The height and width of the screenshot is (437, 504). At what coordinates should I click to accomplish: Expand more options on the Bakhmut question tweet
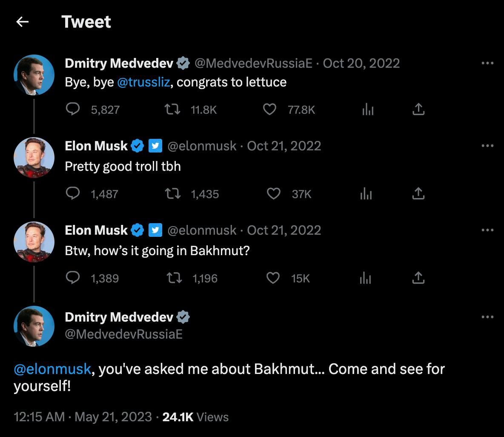coord(487,230)
